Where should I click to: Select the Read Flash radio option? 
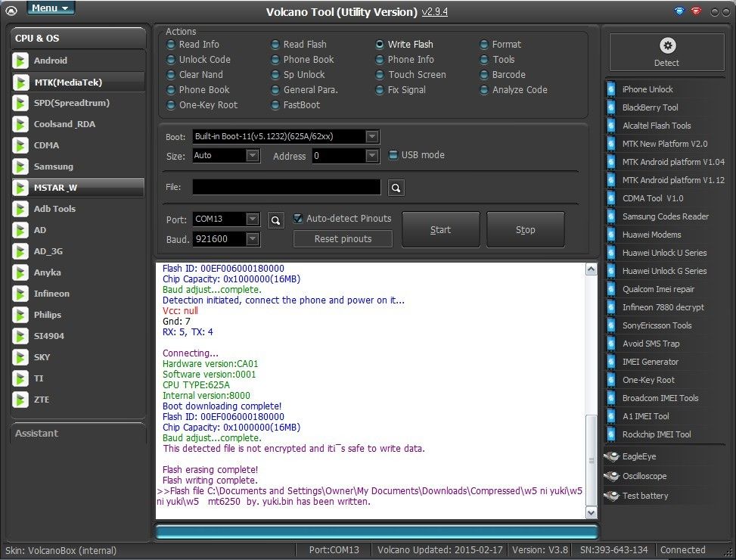point(277,45)
